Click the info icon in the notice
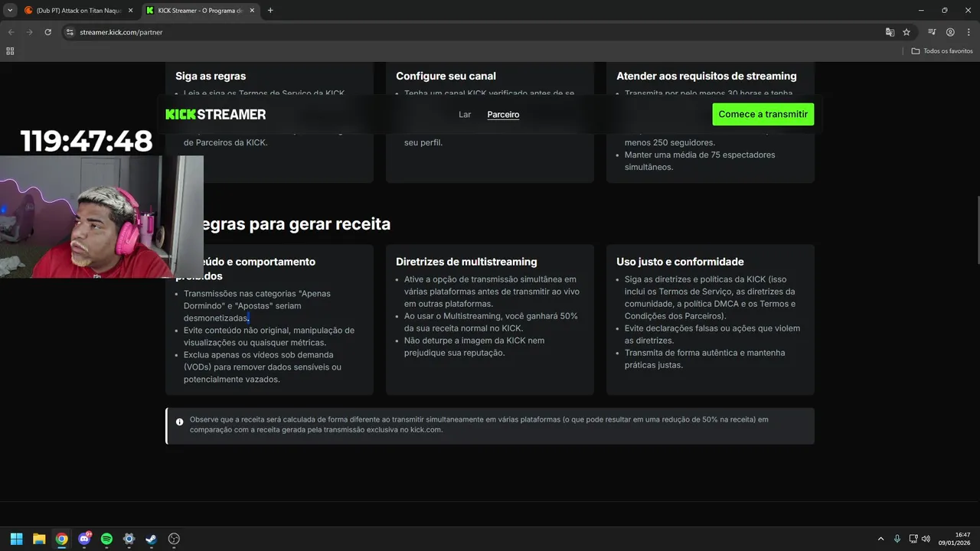This screenshot has height=551, width=980. (x=180, y=422)
